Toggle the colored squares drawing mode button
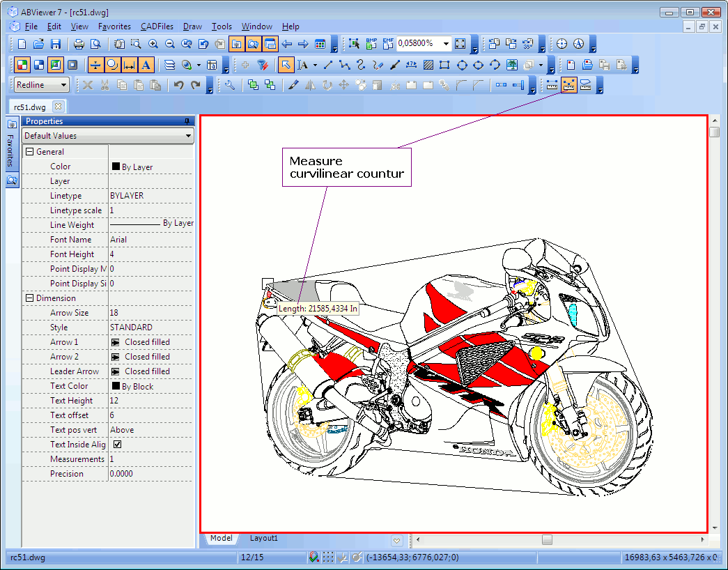The height and width of the screenshot is (570, 728). [22, 65]
